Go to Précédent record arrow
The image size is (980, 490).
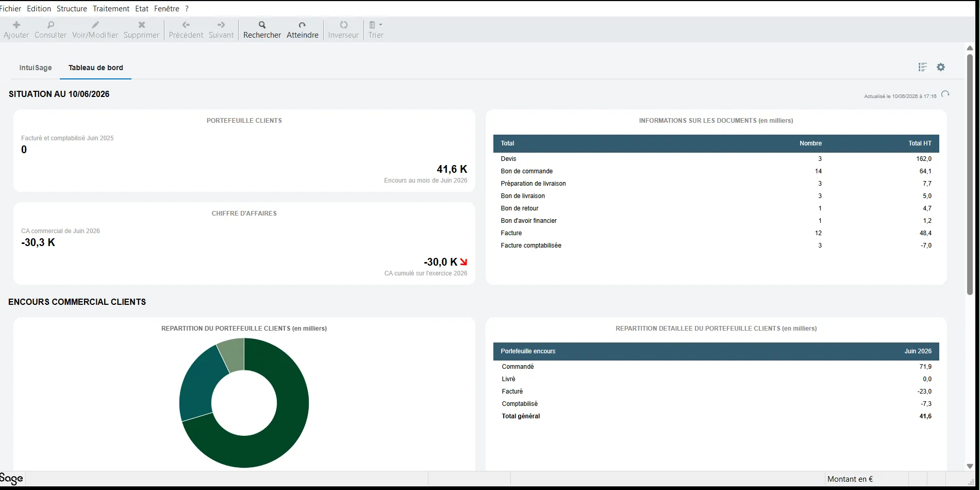pos(186,25)
